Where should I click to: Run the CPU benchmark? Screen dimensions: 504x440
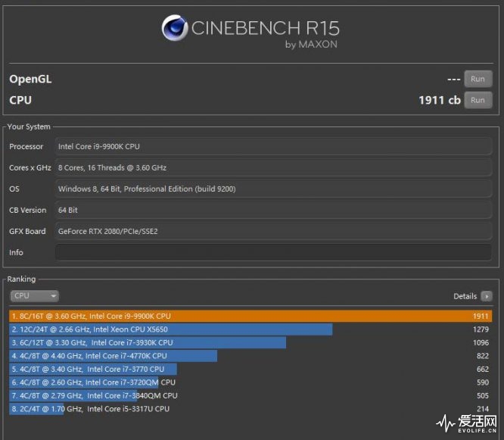(x=478, y=100)
